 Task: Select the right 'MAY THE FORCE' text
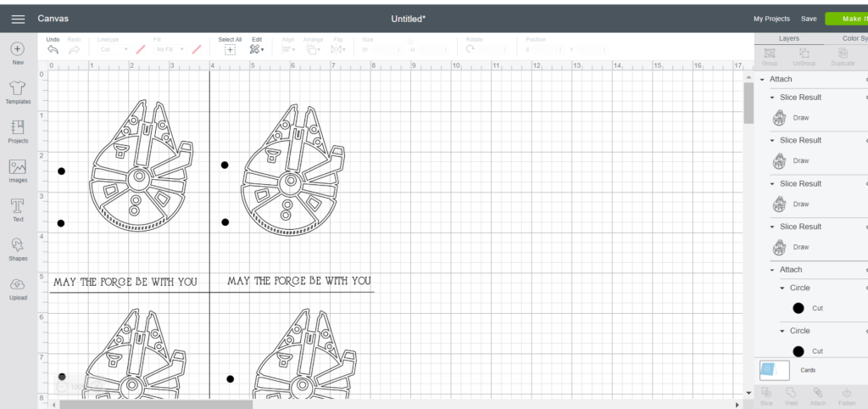pyautogui.click(x=299, y=281)
